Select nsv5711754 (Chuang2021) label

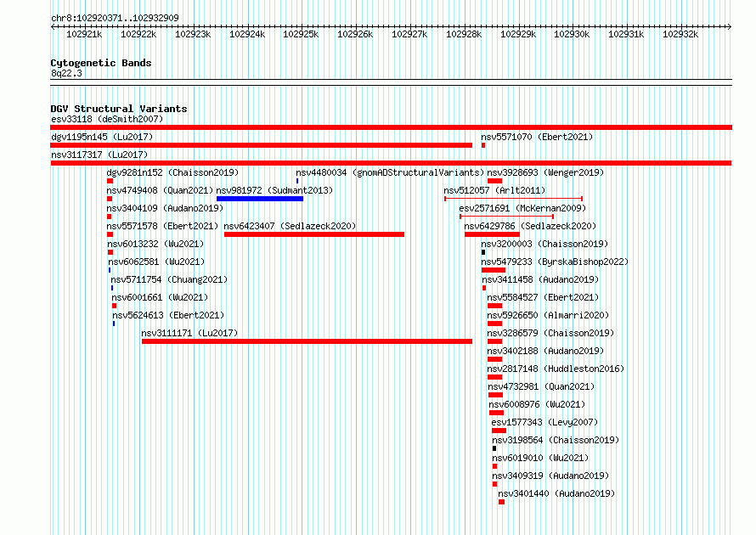169,279
